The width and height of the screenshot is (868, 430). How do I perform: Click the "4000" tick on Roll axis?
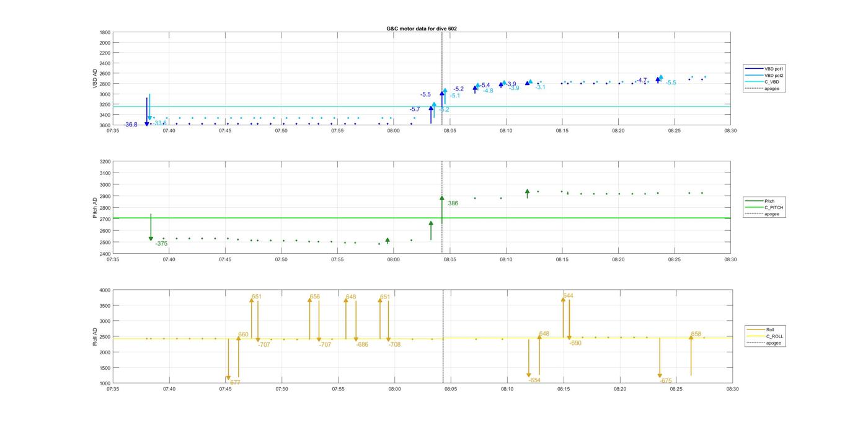[x=105, y=290]
